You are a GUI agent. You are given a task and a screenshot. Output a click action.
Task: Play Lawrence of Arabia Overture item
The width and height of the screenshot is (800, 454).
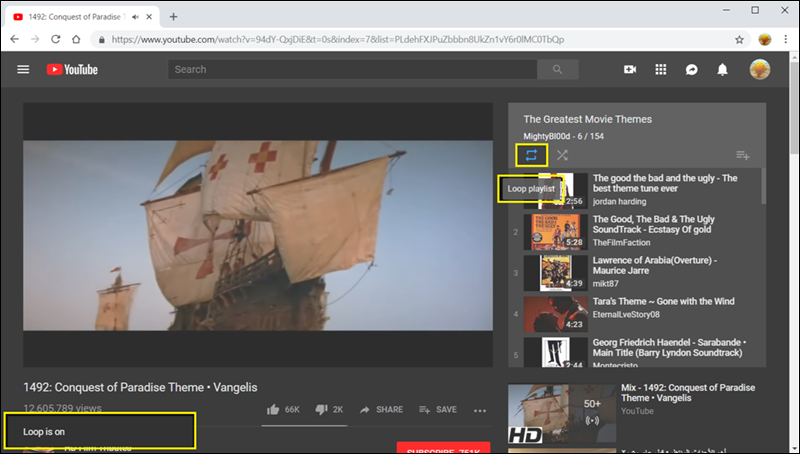click(655, 265)
